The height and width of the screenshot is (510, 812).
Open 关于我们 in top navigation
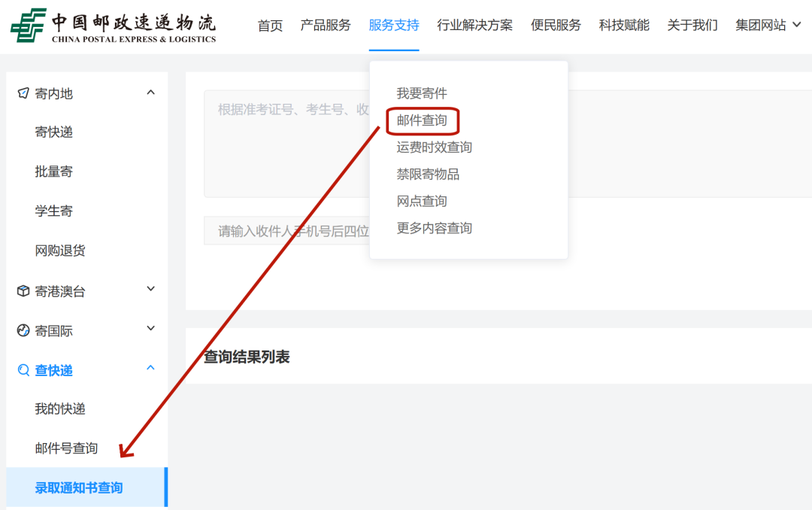pyautogui.click(x=693, y=25)
